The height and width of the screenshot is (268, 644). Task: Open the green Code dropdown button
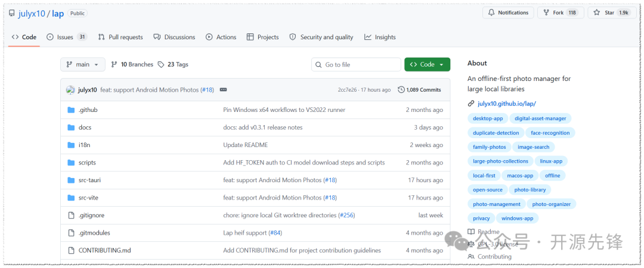[x=427, y=64]
